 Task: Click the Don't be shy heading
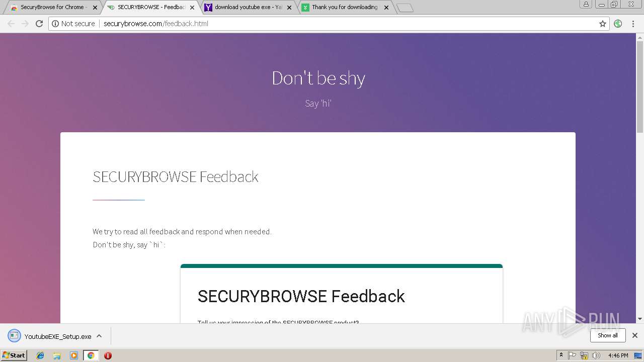tap(318, 78)
